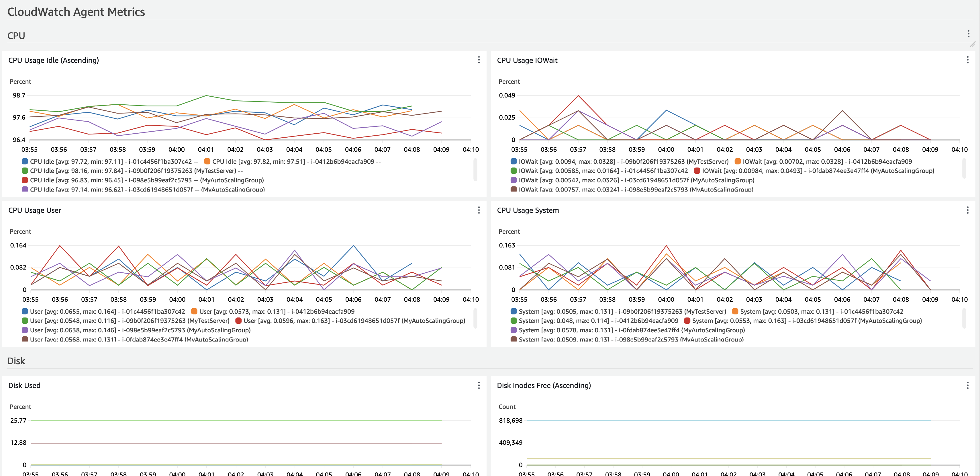Click the 'CPU Usage User' widget title

pos(35,210)
